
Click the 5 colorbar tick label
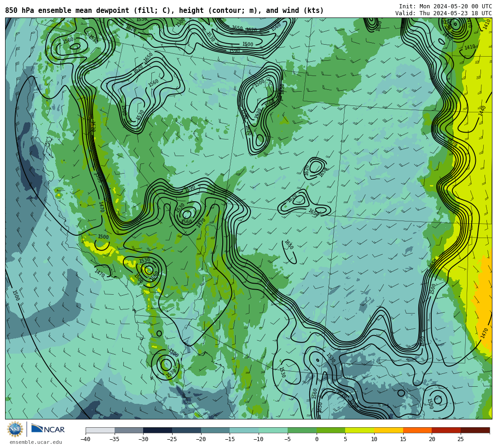click(x=345, y=439)
